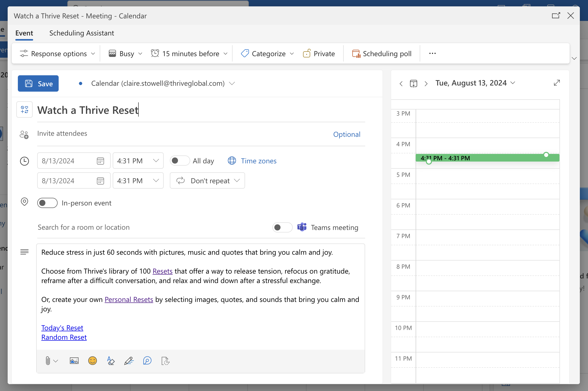The width and height of the screenshot is (588, 391).
Task: Expand the ribbon with the chevron
Action: click(x=574, y=58)
